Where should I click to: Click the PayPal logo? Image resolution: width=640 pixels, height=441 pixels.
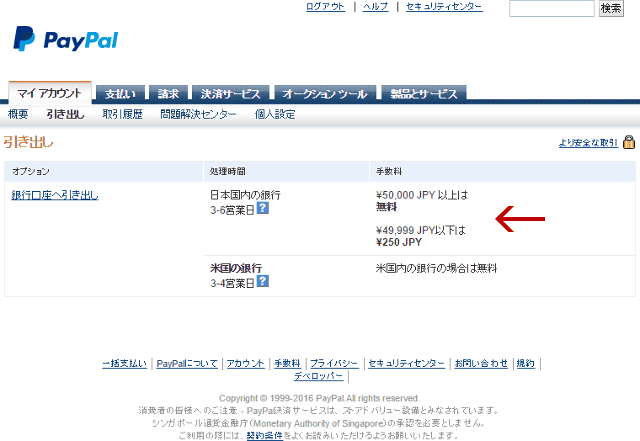pyautogui.click(x=66, y=39)
